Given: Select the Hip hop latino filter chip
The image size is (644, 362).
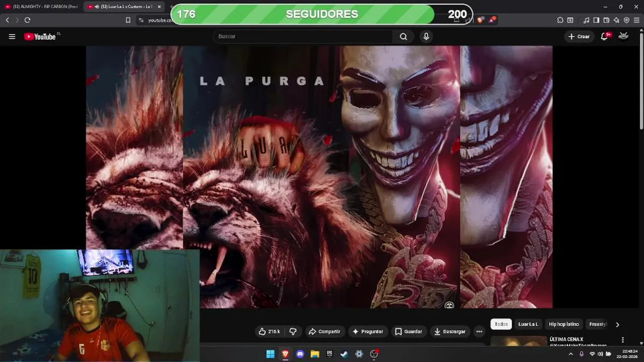Looking at the screenshot, I should (564, 324).
